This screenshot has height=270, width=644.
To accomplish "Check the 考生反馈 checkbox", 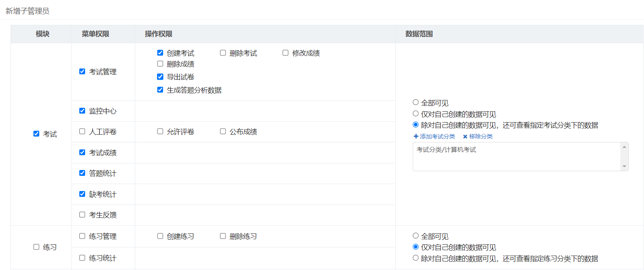I will pyautogui.click(x=82, y=215).
